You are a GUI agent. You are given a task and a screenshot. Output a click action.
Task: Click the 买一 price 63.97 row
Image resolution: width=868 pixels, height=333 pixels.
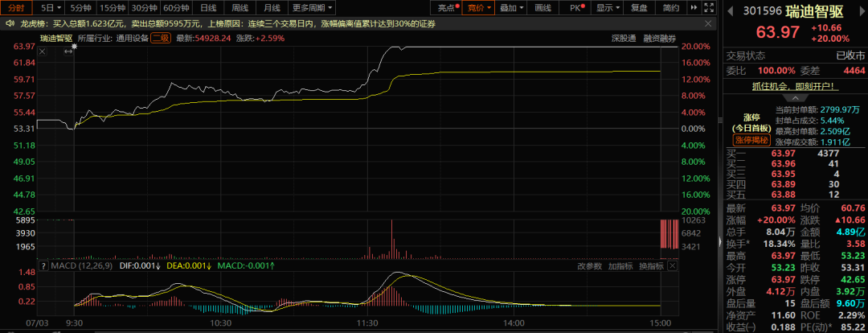[x=796, y=154]
